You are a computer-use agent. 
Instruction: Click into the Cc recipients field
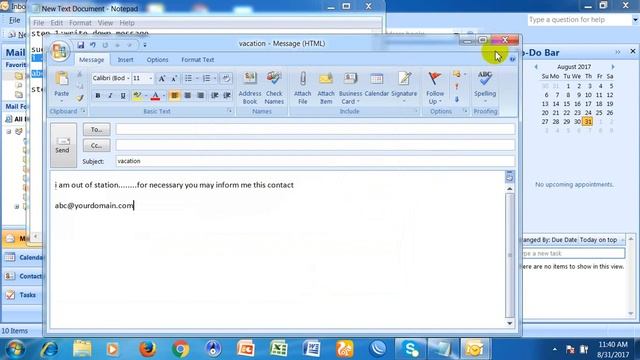pyautogui.click(x=315, y=145)
